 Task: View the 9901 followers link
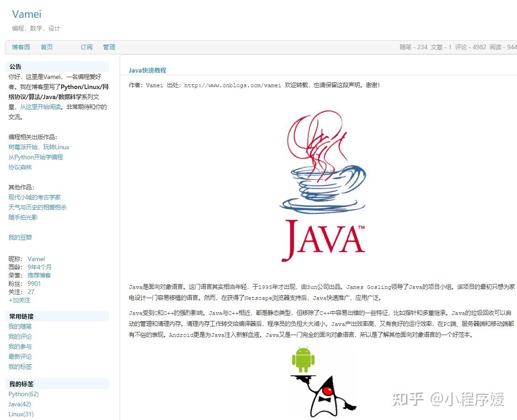pos(34,283)
